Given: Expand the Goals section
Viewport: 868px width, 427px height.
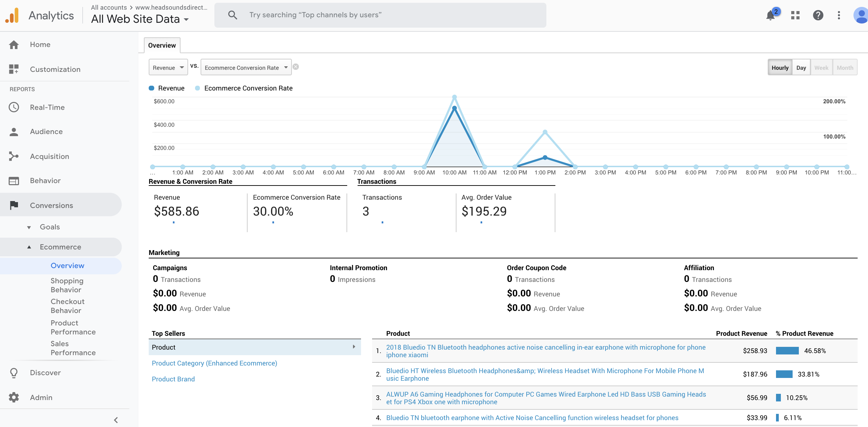Looking at the screenshot, I should (x=29, y=227).
